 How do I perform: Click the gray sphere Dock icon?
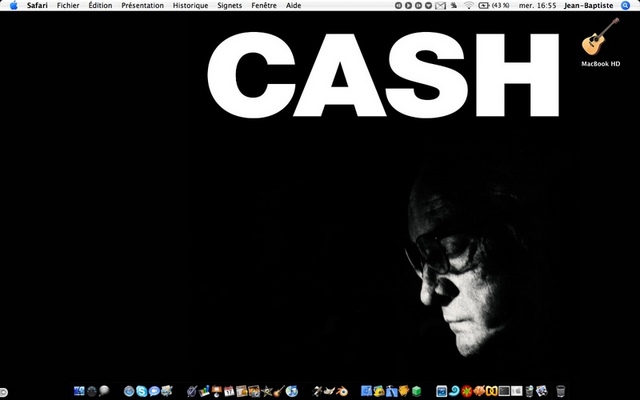(x=104, y=391)
